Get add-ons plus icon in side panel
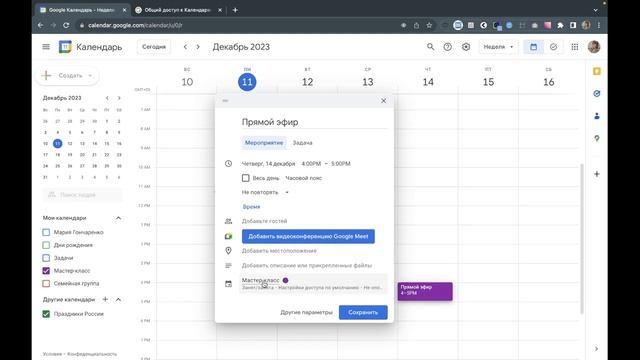 (597, 174)
